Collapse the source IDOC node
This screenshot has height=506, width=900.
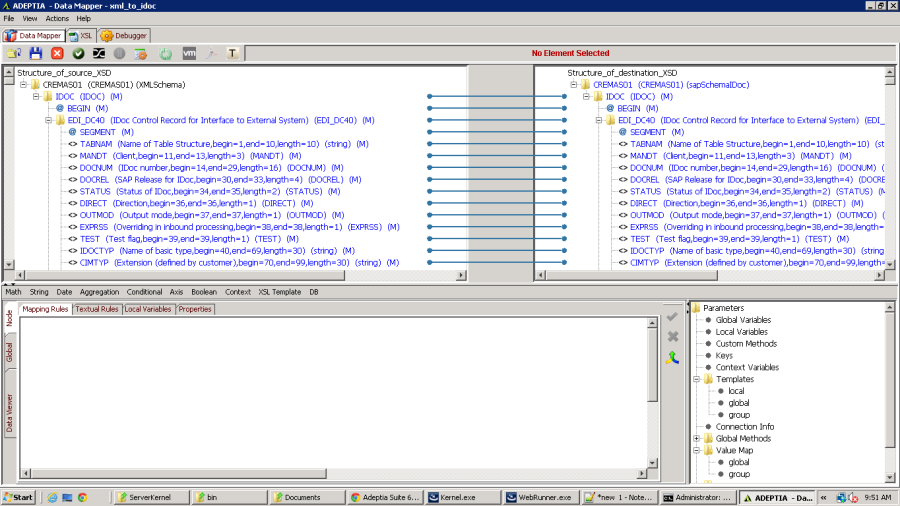[x=36, y=96]
